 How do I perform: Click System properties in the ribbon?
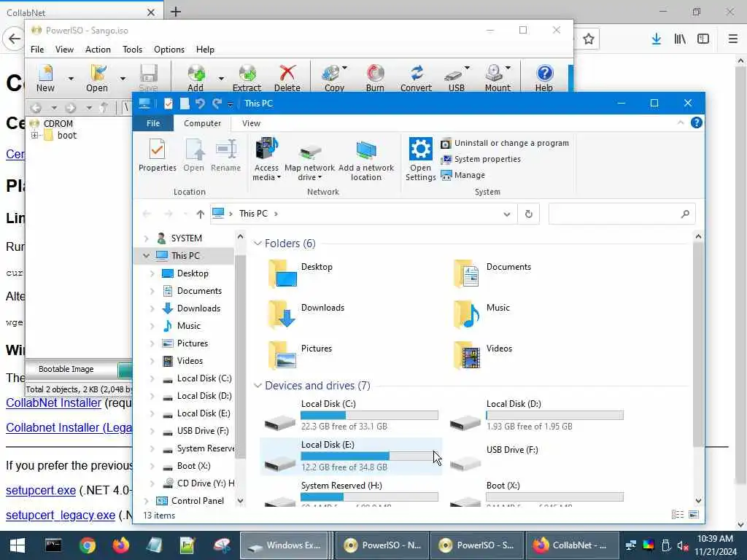click(481, 159)
